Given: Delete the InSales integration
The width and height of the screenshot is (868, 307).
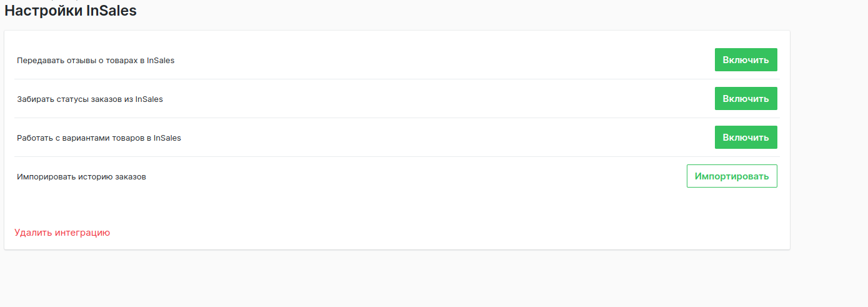Looking at the screenshot, I should click(62, 233).
